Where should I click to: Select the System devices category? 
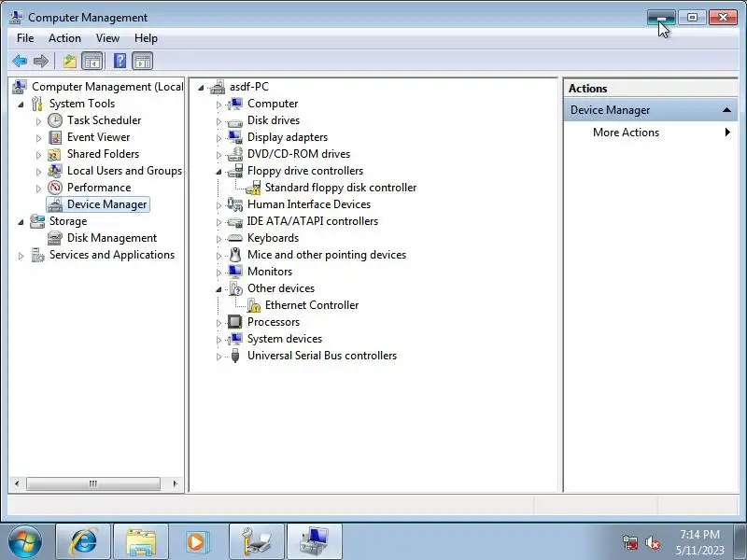[285, 339]
